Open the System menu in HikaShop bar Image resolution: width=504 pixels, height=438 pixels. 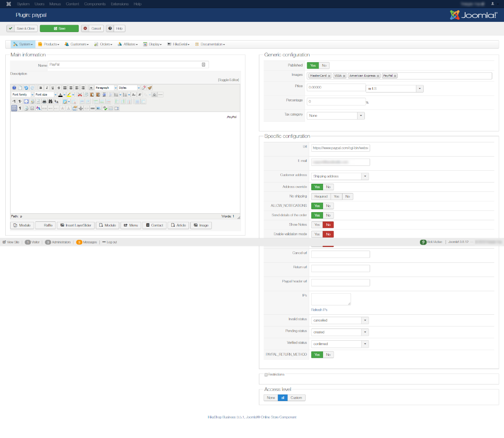(23, 44)
